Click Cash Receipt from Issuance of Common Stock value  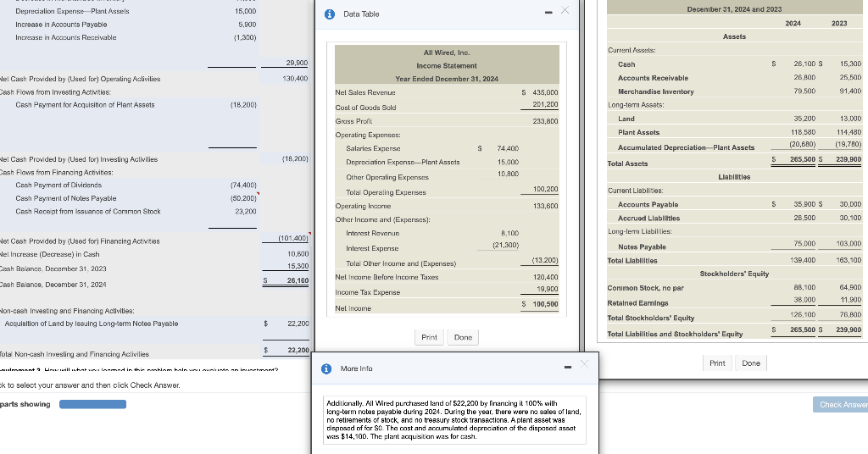[245, 212]
